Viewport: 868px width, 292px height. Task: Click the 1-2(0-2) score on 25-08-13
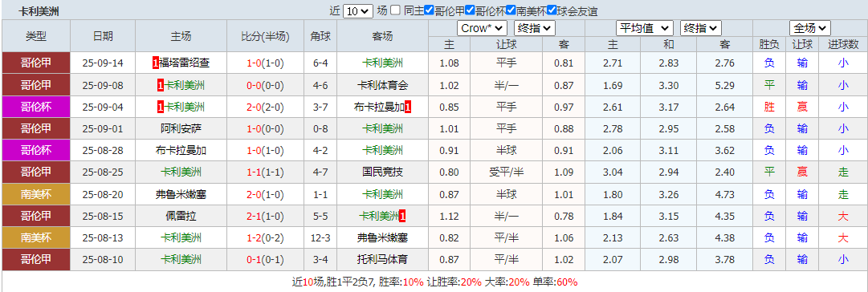265,237
